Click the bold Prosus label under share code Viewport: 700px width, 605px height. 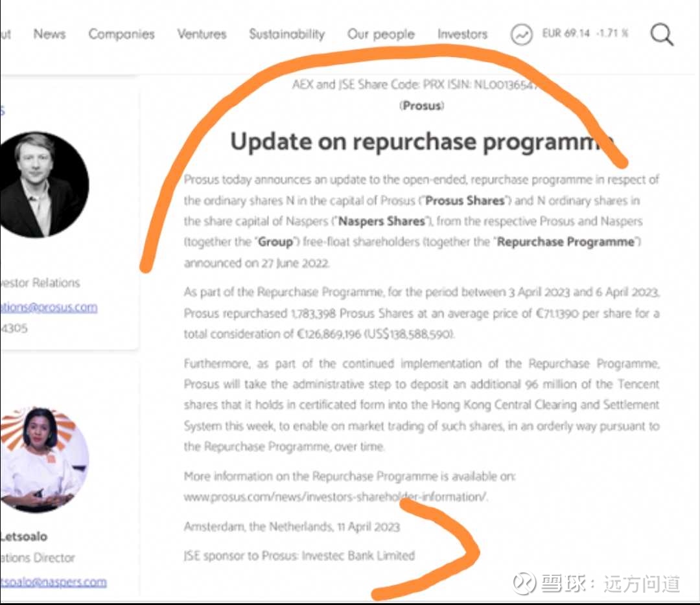(421, 106)
